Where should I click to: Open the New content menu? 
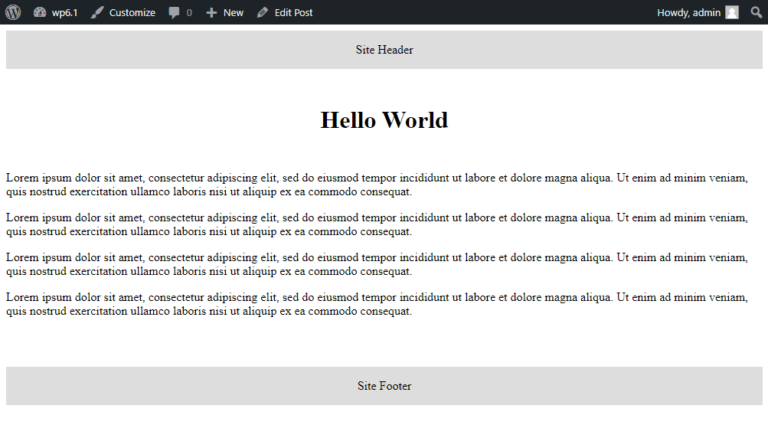pos(233,12)
